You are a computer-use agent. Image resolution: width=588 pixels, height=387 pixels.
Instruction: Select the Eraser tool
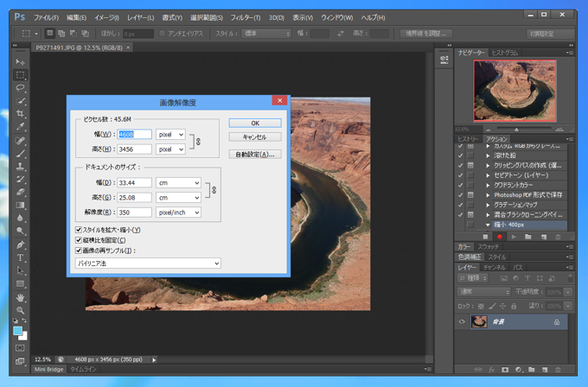point(20,192)
